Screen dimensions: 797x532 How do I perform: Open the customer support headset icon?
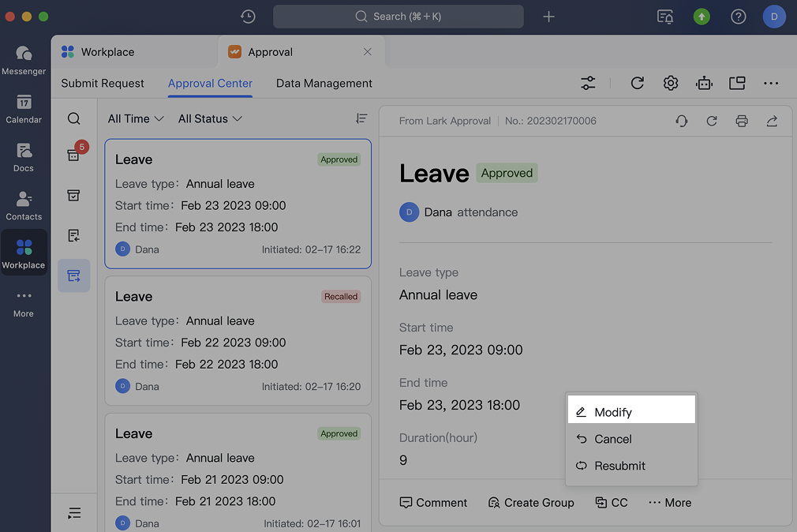(681, 121)
